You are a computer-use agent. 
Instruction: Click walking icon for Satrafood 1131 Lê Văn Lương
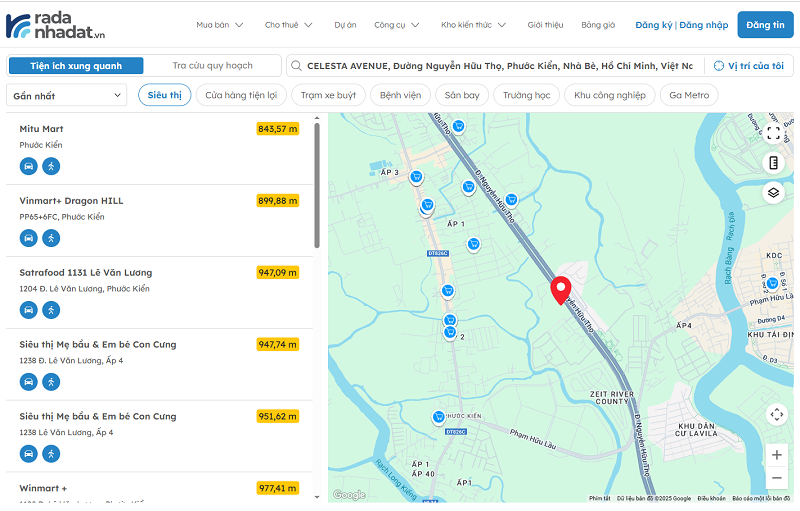pyautogui.click(x=51, y=310)
